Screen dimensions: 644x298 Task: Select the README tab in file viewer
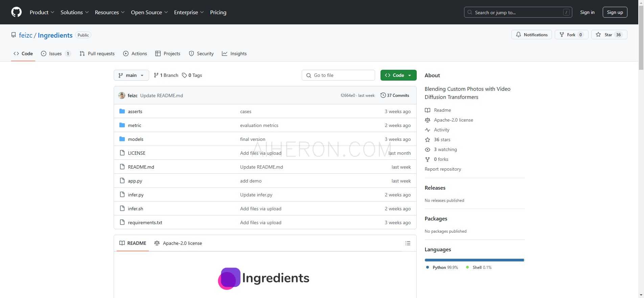point(133,243)
